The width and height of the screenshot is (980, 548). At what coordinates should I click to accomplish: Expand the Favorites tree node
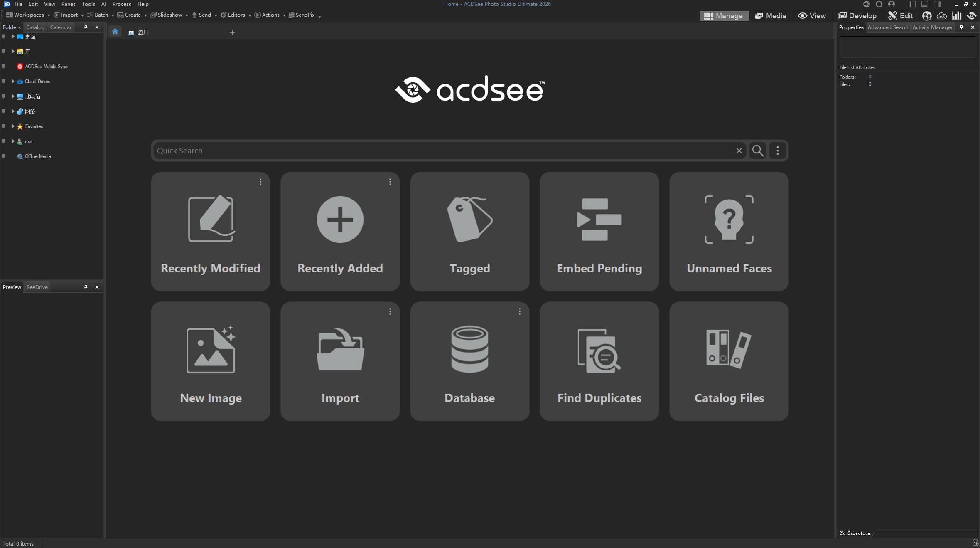pos(13,126)
